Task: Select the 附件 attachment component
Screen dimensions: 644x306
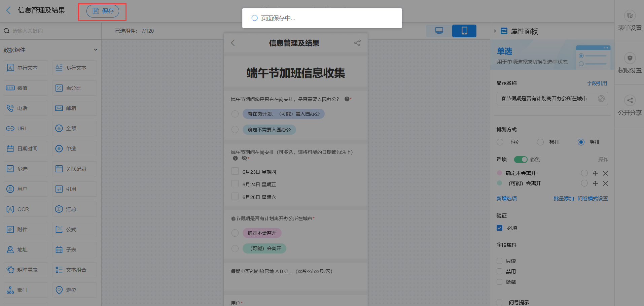Action: click(x=25, y=229)
